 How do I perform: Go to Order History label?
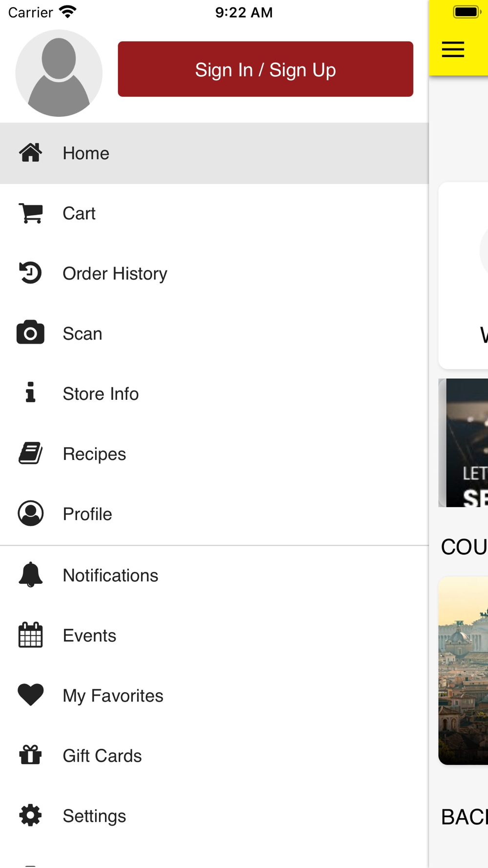click(115, 274)
